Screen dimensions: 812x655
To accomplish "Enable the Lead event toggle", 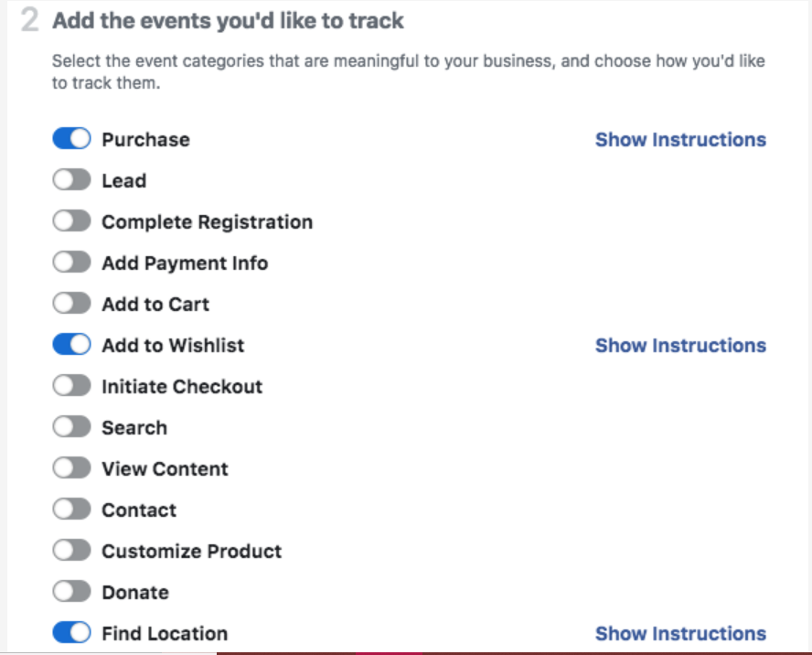I will pyautogui.click(x=71, y=180).
